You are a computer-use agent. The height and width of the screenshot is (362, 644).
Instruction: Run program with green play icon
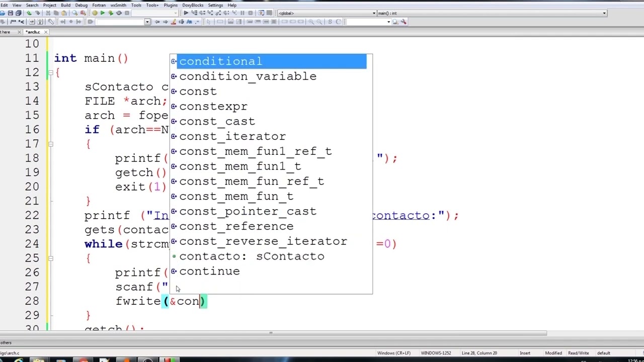103,13
